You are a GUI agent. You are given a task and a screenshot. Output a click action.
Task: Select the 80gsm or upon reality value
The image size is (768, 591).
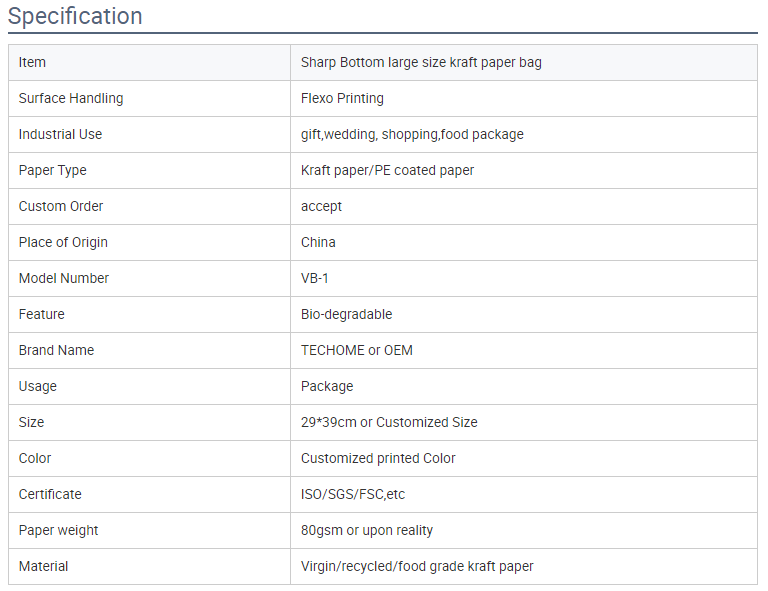click(x=367, y=530)
